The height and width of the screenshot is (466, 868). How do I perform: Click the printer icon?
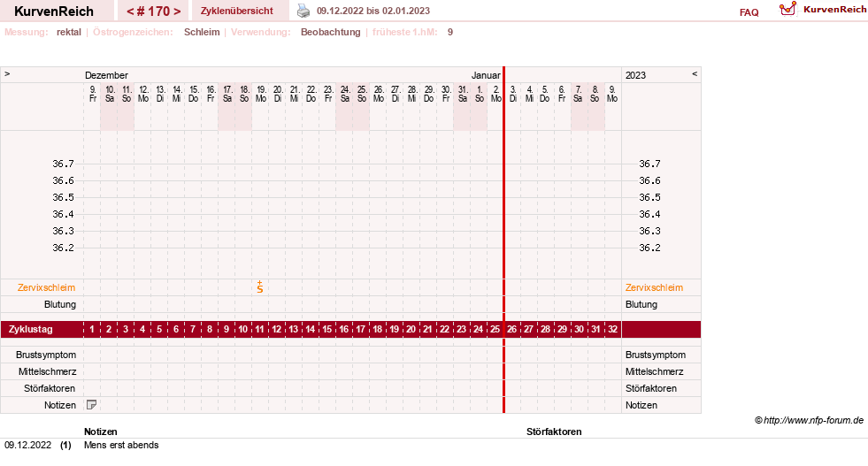pos(303,11)
